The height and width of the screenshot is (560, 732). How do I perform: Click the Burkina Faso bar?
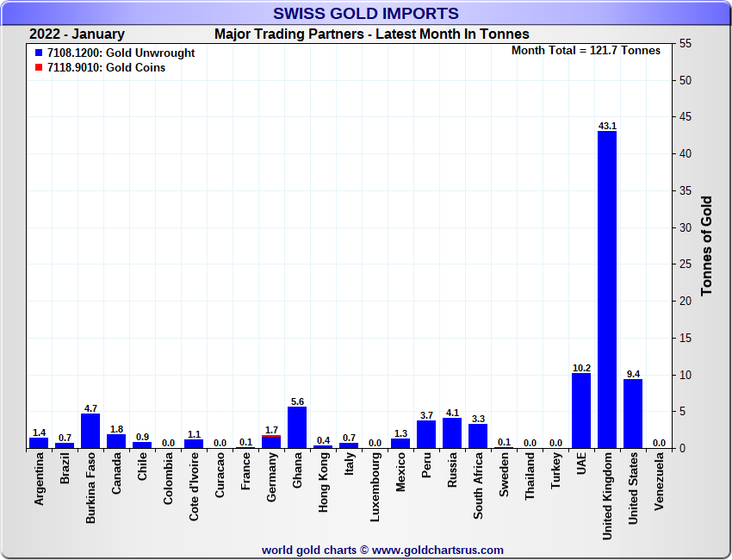pyautogui.click(x=90, y=431)
